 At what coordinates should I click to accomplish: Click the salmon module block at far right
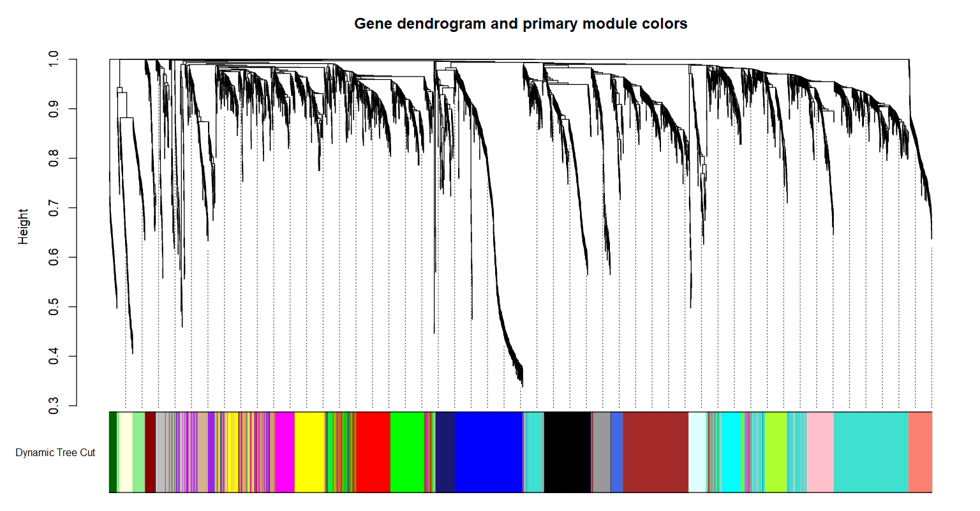pyautogui.click(x=920, y=452)
